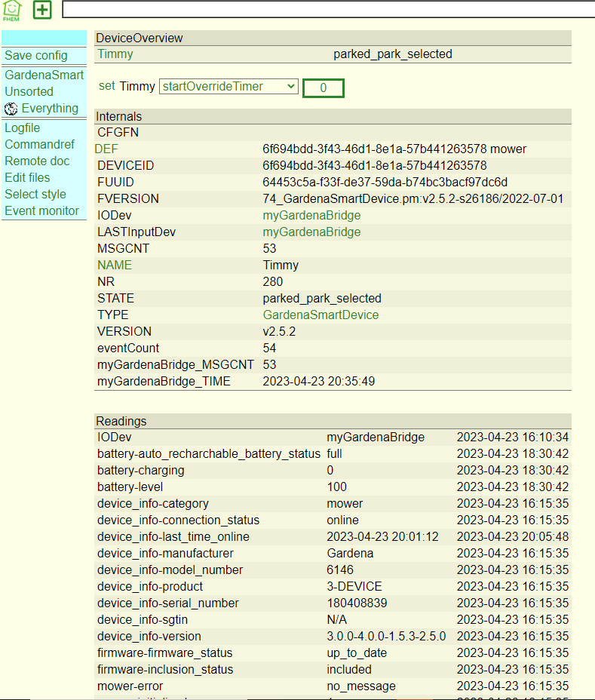Open Select style in the sidebar
The height and width of the screenshot is (700, 595).
(x=35, y=194)
